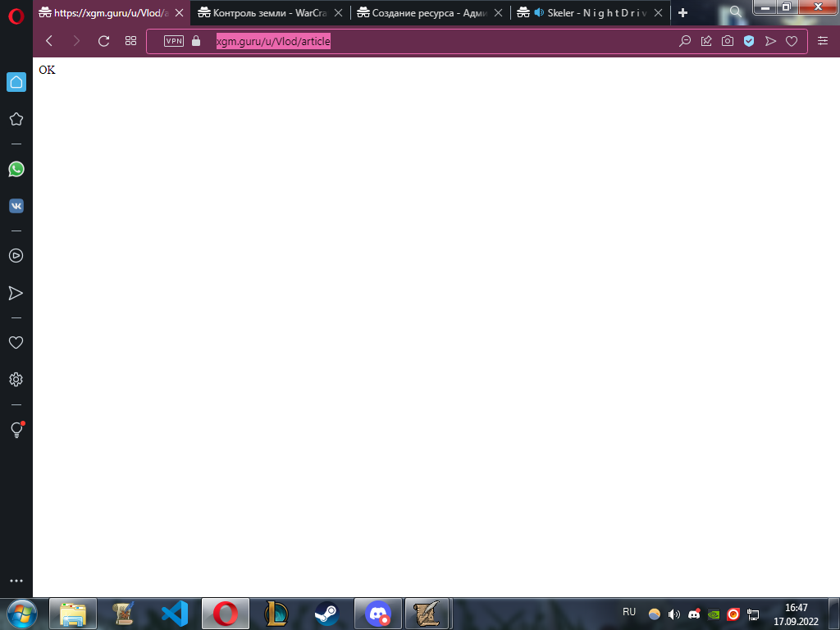Open WhatsApp in the sidebar
This screenshot has height=630, width=840.
pos(16,169)
